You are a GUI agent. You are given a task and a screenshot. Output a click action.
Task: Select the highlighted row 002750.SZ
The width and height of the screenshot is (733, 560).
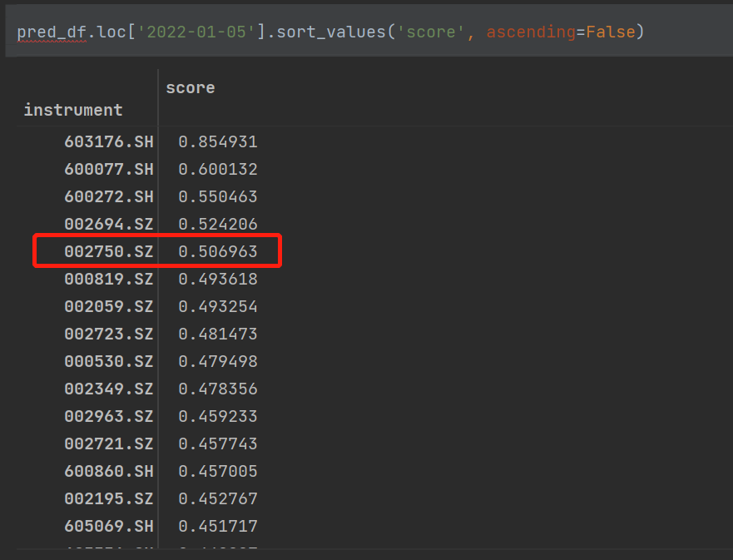click(109, 250)
